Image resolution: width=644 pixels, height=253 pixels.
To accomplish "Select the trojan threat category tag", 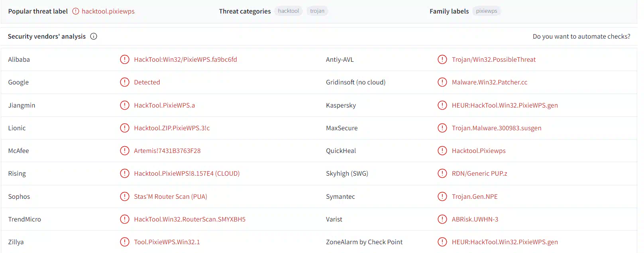I will tap(317, 11).
